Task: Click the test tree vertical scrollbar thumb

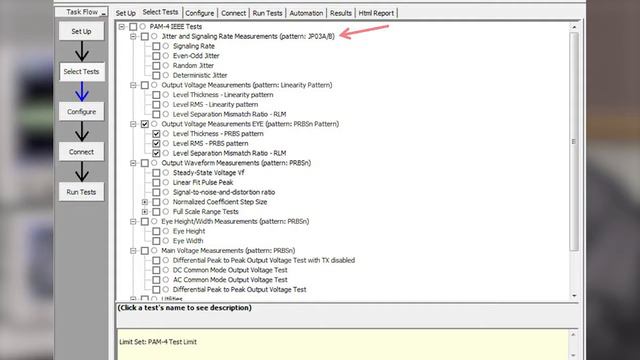Action: pyautogui.click(x=574, y=142)
